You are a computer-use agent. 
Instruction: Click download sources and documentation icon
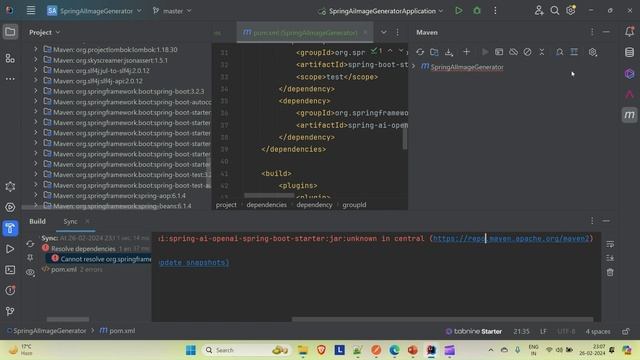point(449,52)
